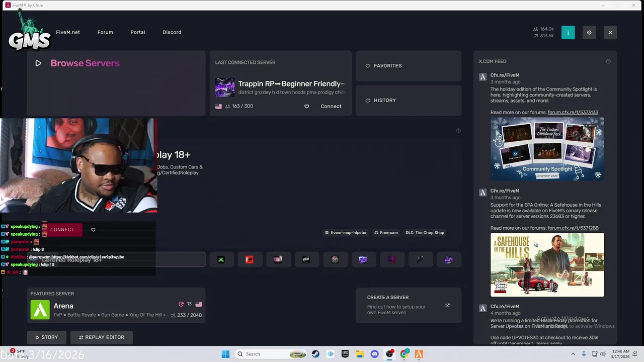This screenshot has height=362, width=644.
Task: Switch to OBS Studio in taskbar
Action: click(x=389, y=354)
